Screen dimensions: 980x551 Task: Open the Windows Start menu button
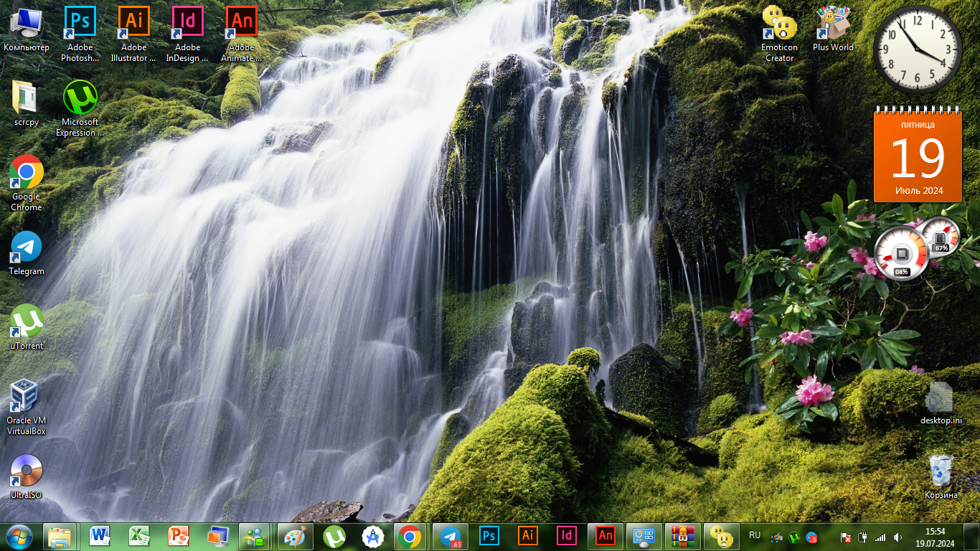(19, 536)
